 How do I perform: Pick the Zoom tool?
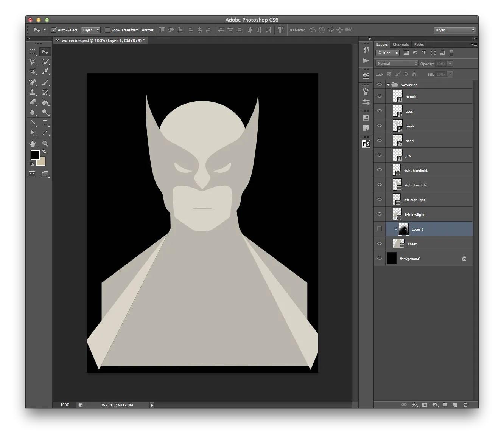coord(45,144)
